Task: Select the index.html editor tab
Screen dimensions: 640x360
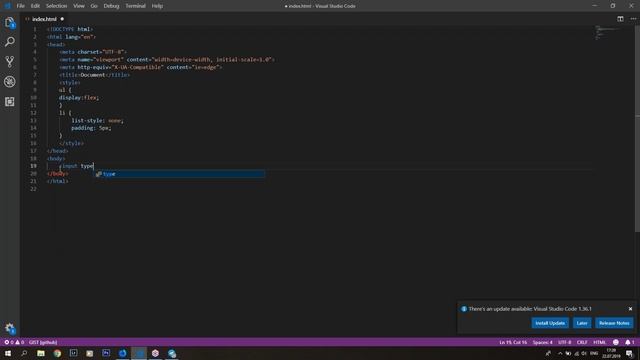Action: [x=44, y=19]
